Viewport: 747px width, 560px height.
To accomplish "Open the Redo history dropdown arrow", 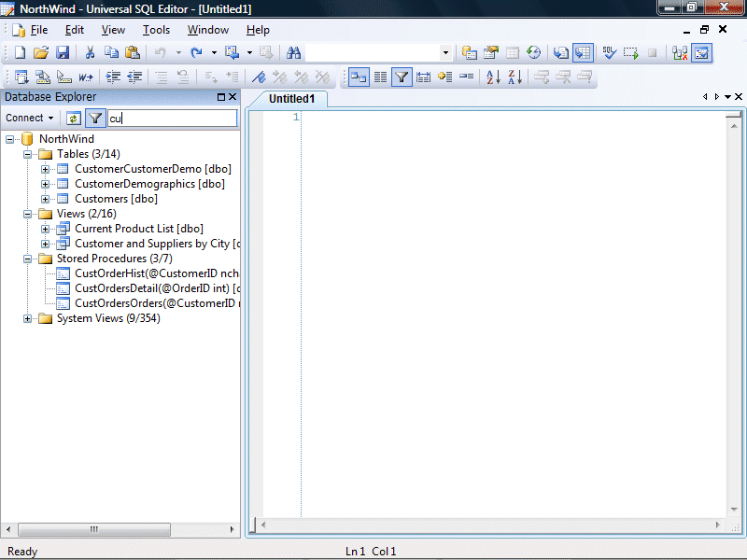I will coord(214,53).
